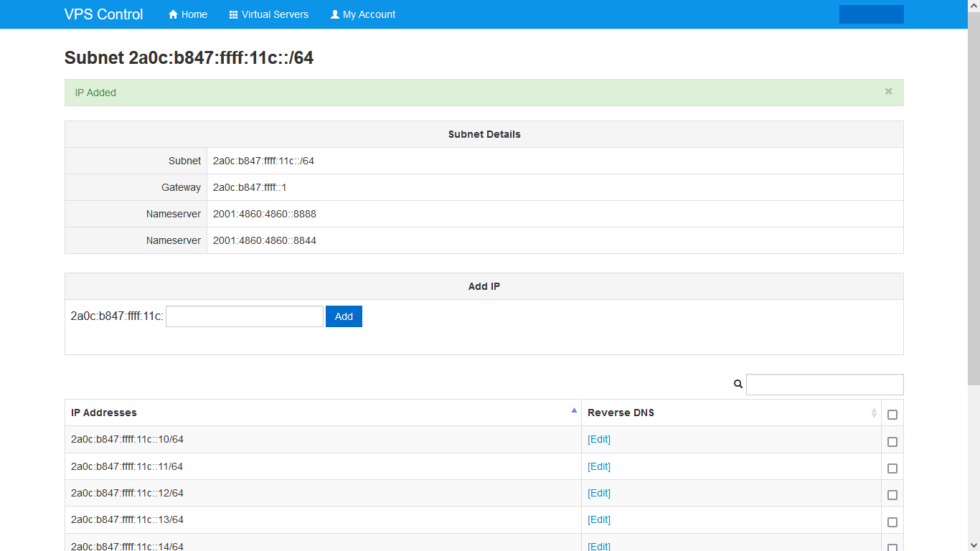Sort by Reverse DNS column arrows

(x=874, y=413)
